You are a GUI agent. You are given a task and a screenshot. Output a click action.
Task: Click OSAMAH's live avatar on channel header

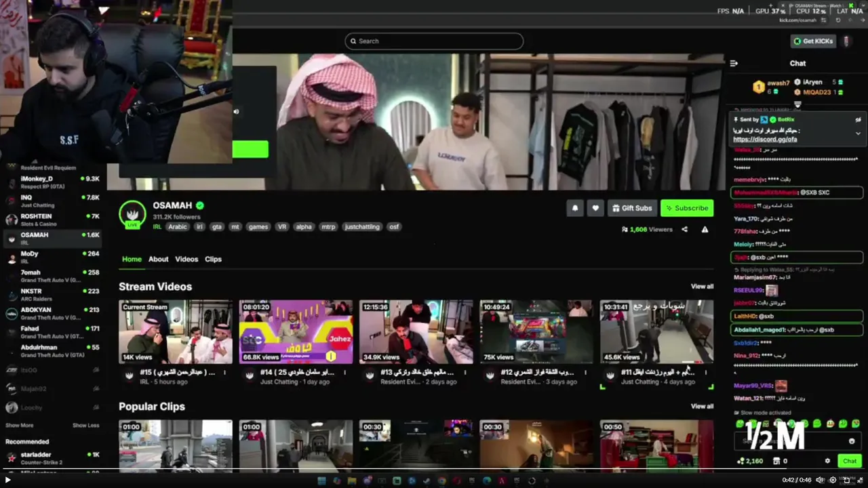pos(132,214)
